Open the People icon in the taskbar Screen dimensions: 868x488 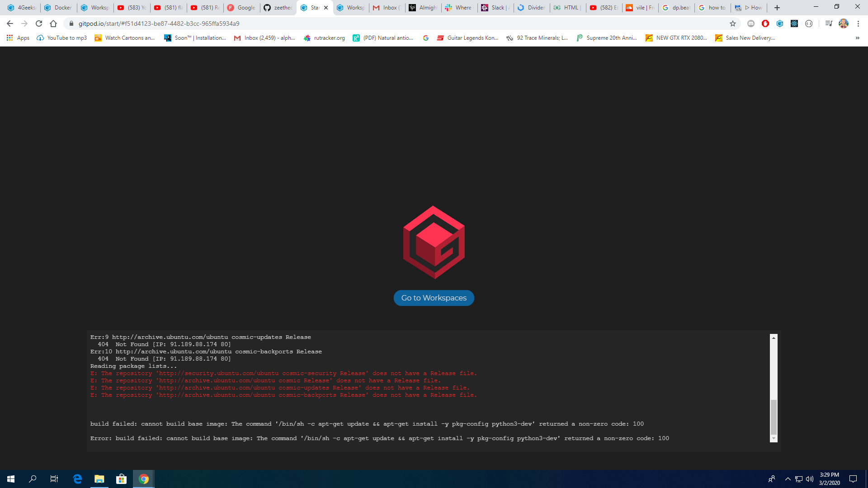click(x=771, y=479)
